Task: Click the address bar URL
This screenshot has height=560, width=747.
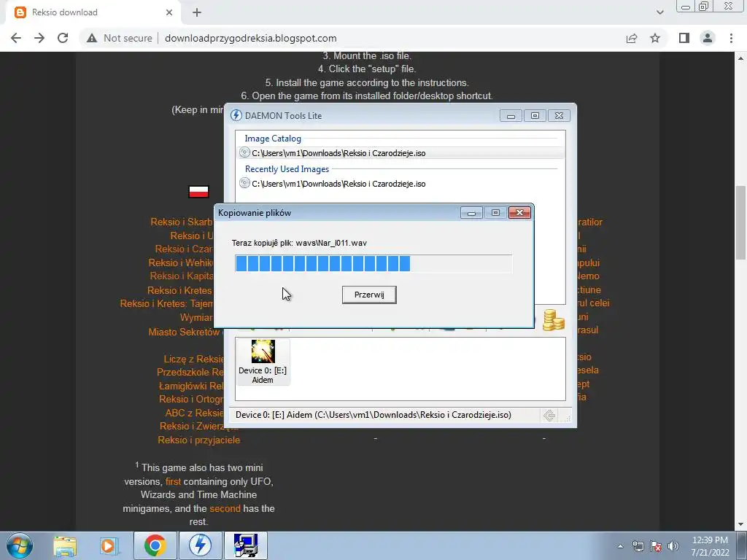Action: pyautogui.click(x=251, y=38)
